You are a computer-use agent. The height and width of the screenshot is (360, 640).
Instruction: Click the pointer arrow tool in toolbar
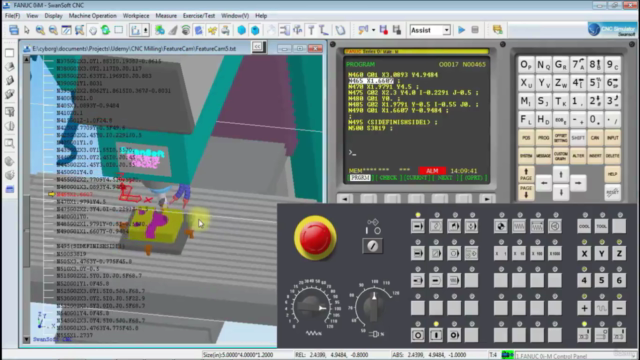point(27,30)
